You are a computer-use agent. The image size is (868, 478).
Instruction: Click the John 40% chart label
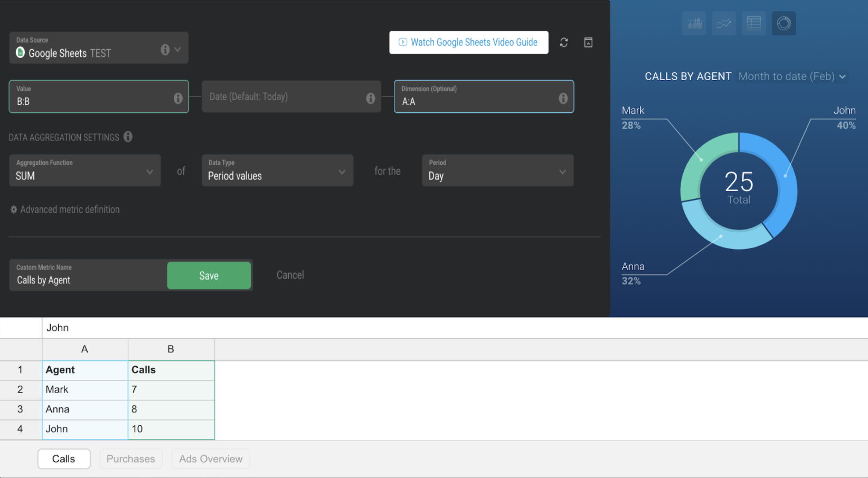point(845,118)
